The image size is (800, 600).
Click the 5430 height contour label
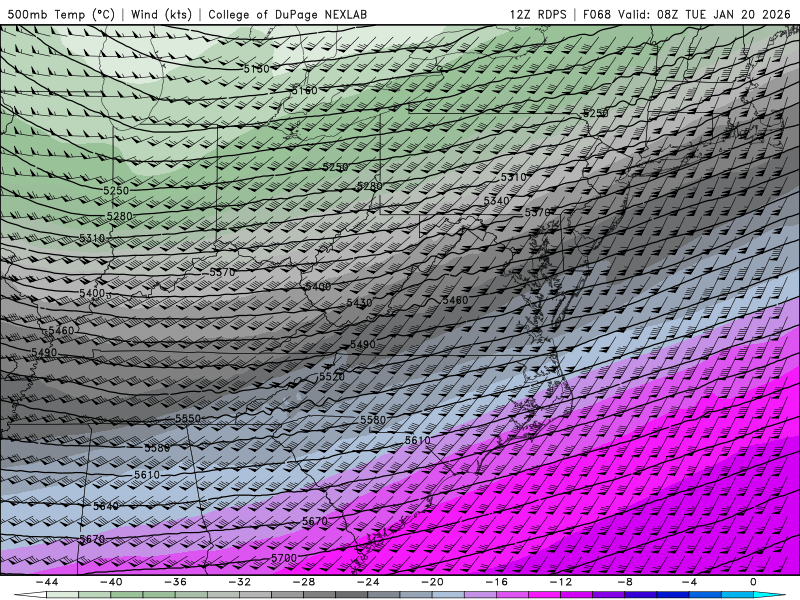pos(359,303)
